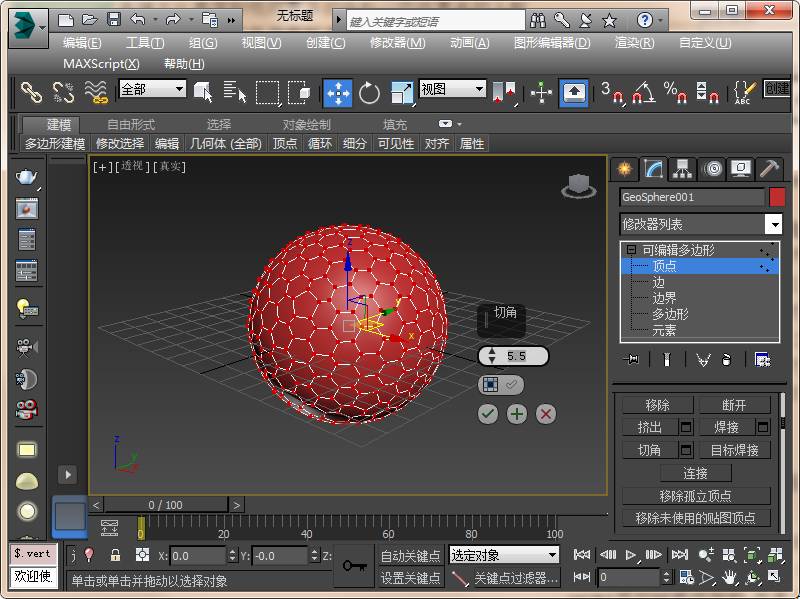
Task: Click Select and Manipulate icon
Action: pyautogui.click(x=541, y=93)
